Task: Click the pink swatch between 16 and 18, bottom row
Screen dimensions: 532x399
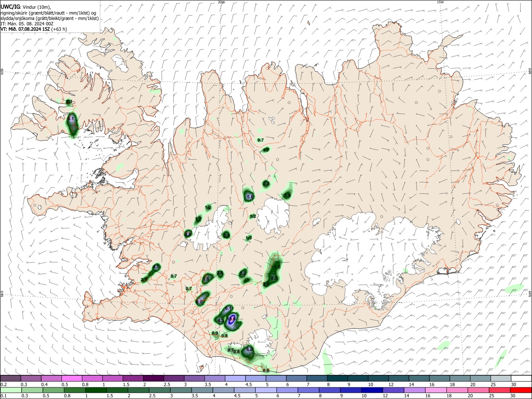Action: [436, 390]
